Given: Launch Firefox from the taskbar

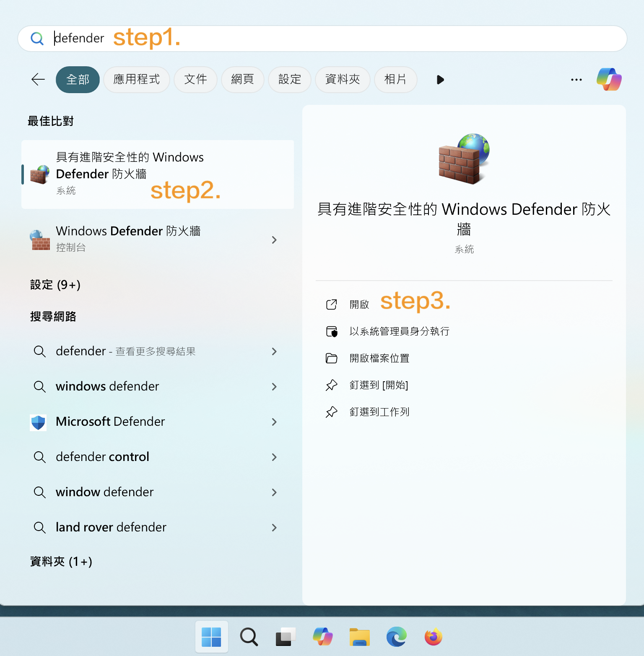Looking at the screenshot, I should point(433,637).
